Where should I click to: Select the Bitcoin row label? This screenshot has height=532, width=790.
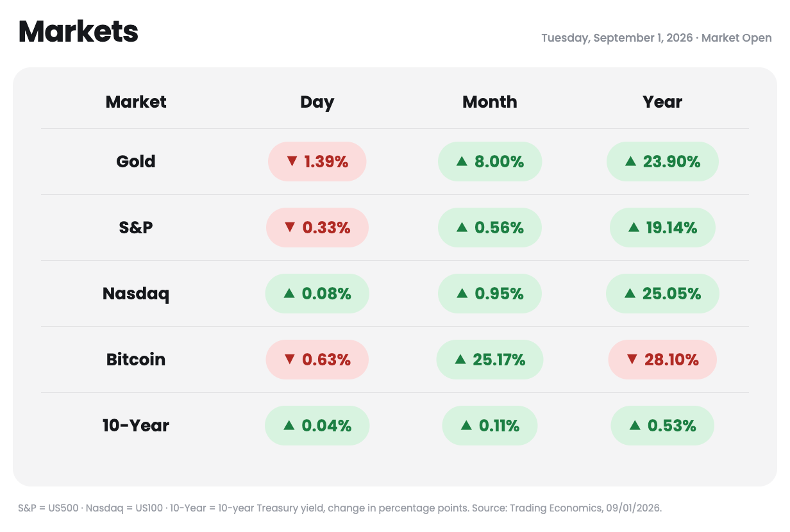136,360
